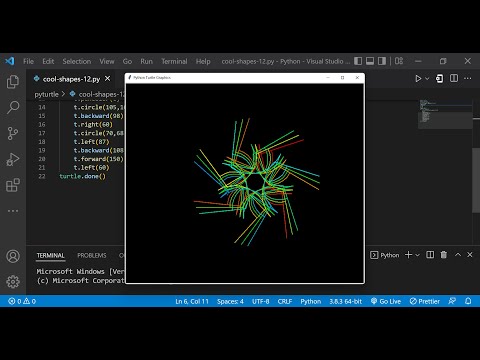Toggle secondary side bar layout icon
This screenshot has width=480, height=360.
coord(382,61)
